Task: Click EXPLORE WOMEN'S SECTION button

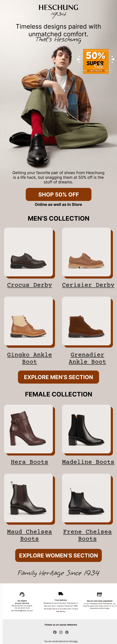Action: [58, 555]
